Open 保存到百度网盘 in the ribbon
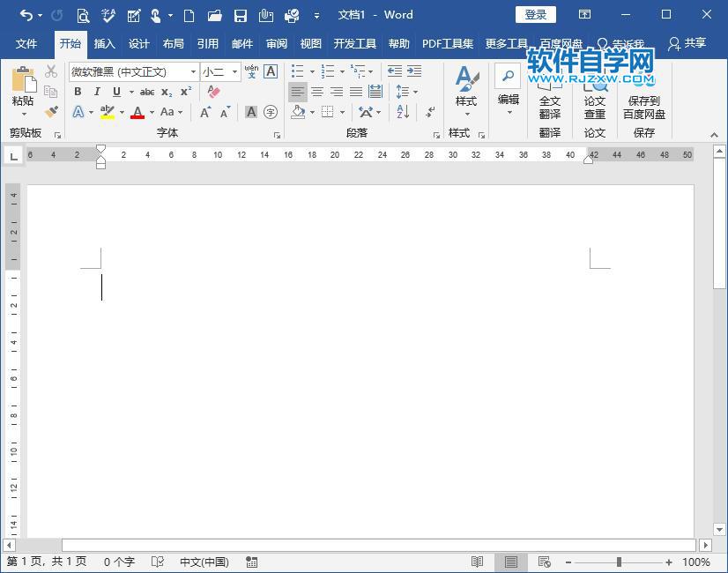Image resolution: width=728 pixels, height=573 pixels. [643, 100]
